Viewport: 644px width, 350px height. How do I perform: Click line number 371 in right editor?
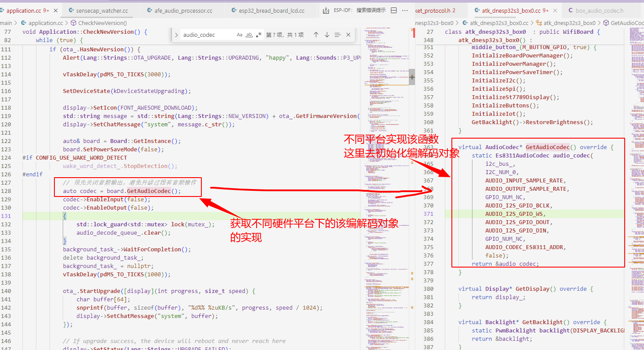point(428,214)
